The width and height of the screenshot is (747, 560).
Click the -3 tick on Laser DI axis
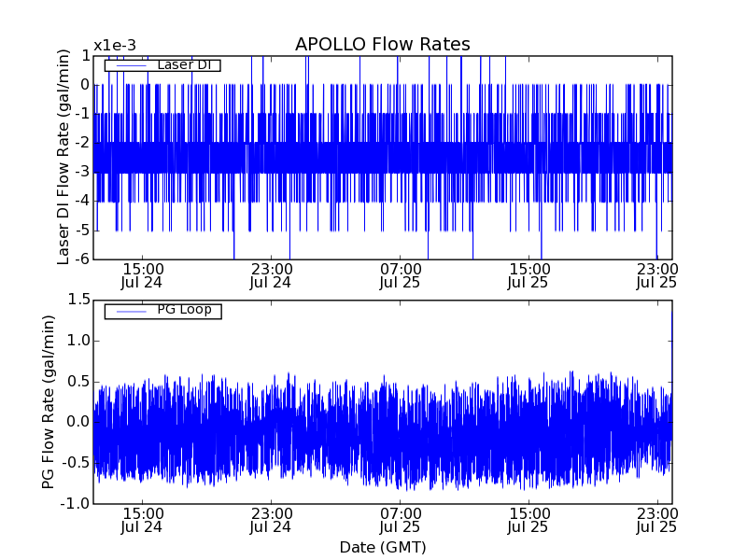pyautogui.click(x=82, y=173)
